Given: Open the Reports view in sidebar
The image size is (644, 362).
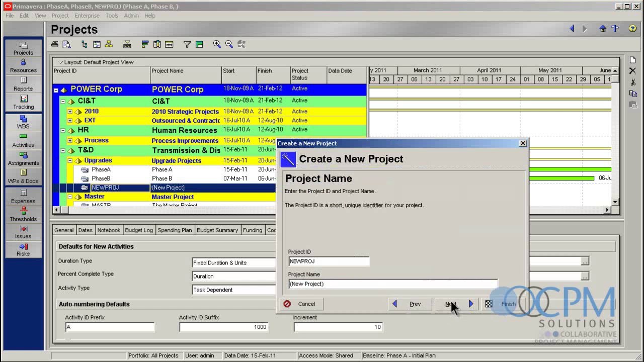Looking at the screenshot, I should (x=23, y=84).
